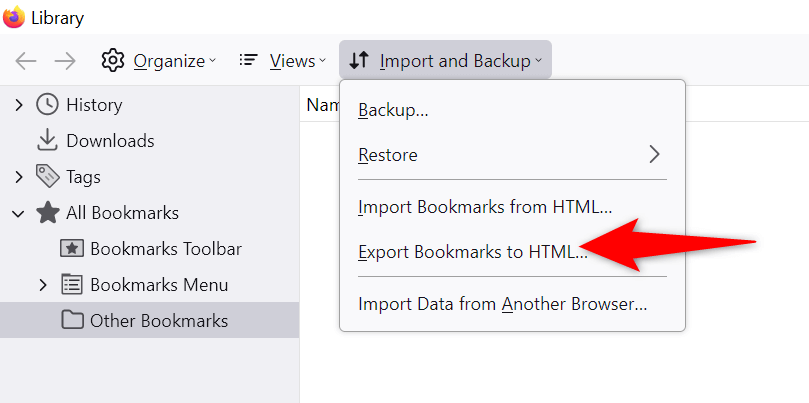Click the Downloads arrow icon
The image size is (809, 403).
48,141
